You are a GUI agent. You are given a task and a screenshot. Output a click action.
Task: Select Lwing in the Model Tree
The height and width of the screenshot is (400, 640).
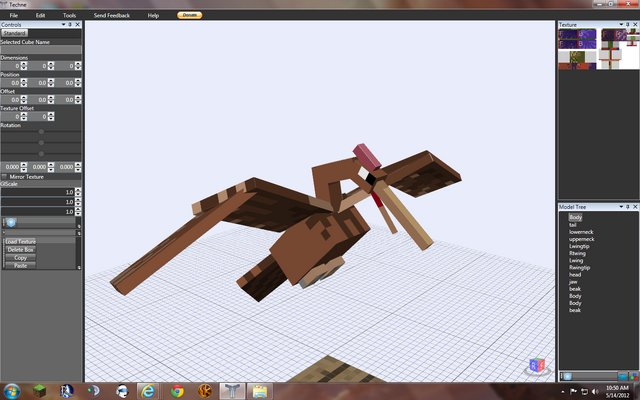click(576, 260)
